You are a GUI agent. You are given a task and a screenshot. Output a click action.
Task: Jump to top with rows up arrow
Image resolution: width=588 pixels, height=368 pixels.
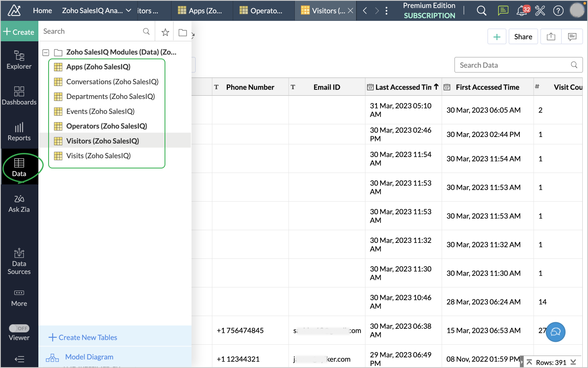pos(529,362)
